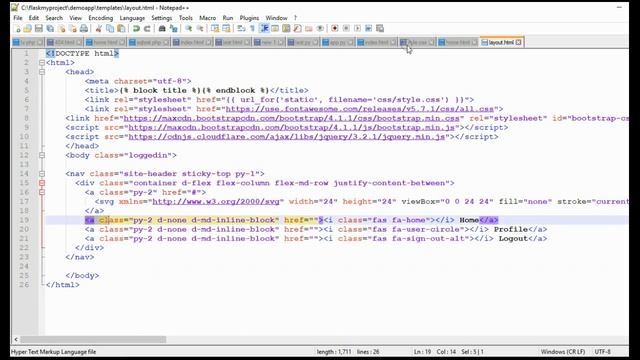640x360 pixels.
Task: Click the horizontal scrollbar thumb
Action: click(93, 340)
